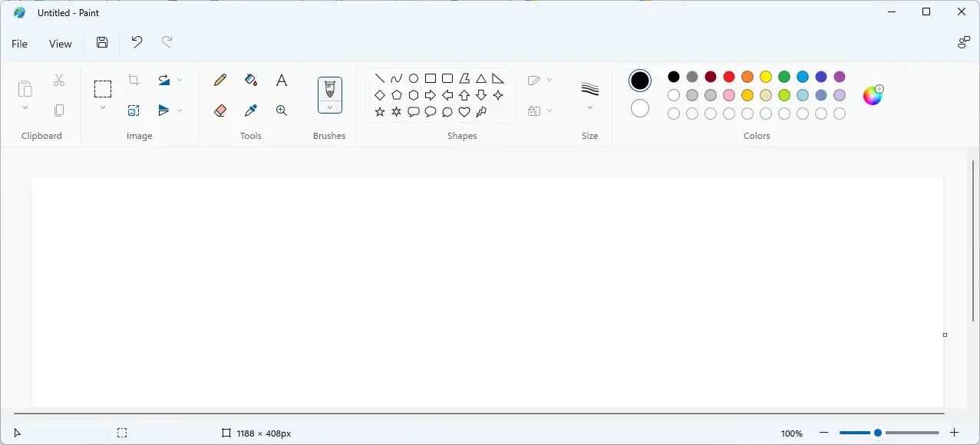The image size is (980, 445).
Task: Pick the purple color swatch
Action: 840,77
